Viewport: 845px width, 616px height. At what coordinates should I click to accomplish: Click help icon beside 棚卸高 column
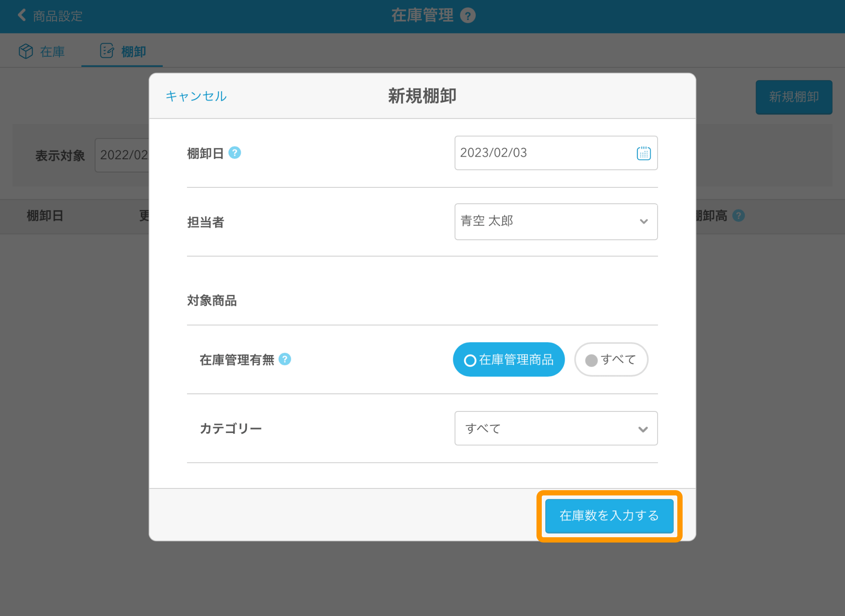tap(738, 216)
